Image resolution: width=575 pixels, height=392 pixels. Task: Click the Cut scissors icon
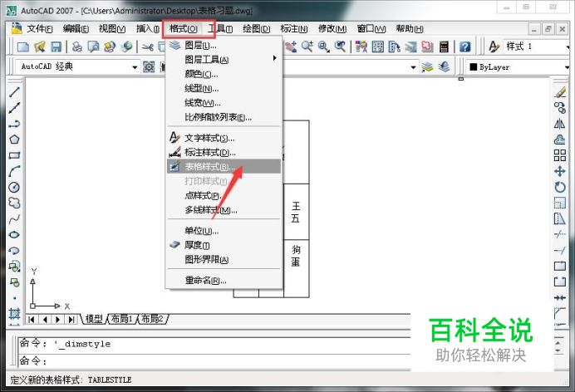(x=147, y=47)
